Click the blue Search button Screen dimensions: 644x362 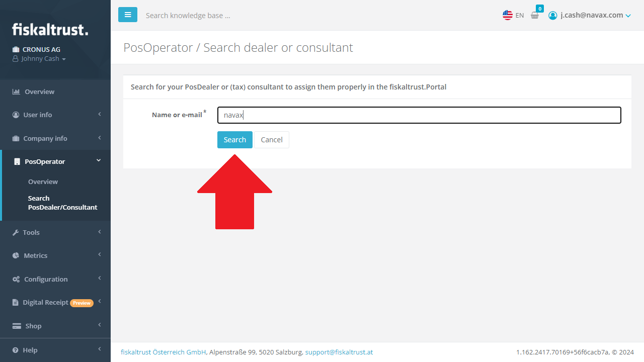click(x=235, y=140)
